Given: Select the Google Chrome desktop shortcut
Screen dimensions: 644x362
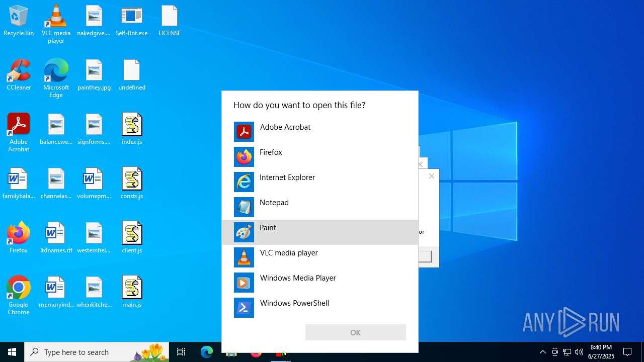Looking at the screenshot, I should (x=19, y=296).
